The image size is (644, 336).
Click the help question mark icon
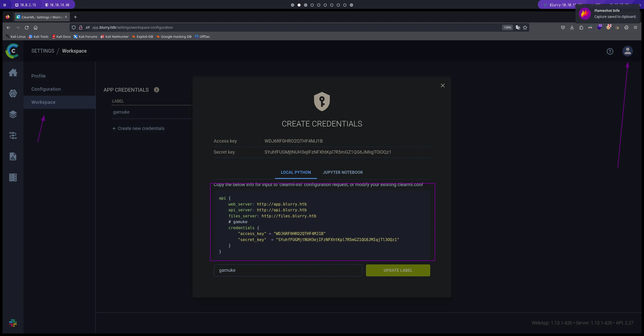(610, 51)
